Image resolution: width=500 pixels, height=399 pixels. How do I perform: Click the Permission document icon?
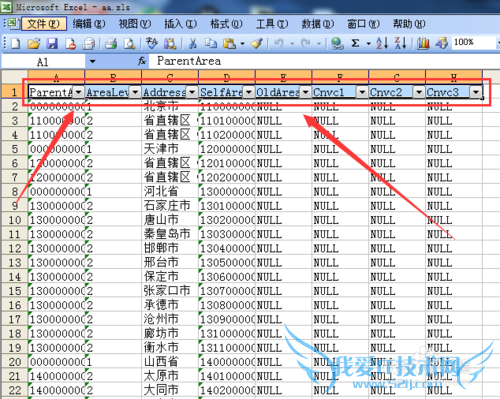click(70, 43)
